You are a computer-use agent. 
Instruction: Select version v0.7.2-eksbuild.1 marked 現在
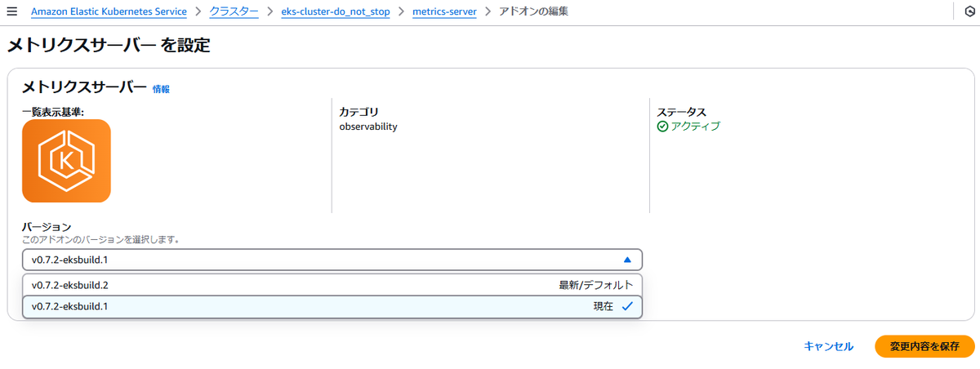point(332,306)
